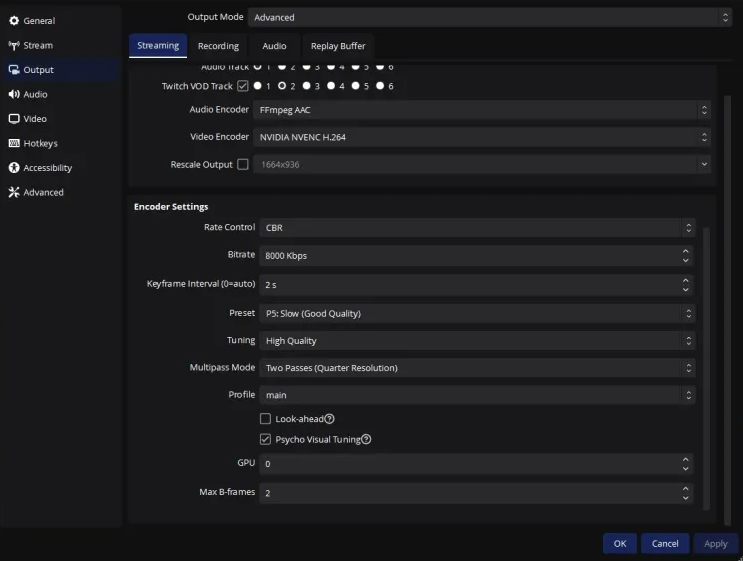Click the Video monitor icon in sidebar
Viewport: 743px width, 561px height.
14,119
